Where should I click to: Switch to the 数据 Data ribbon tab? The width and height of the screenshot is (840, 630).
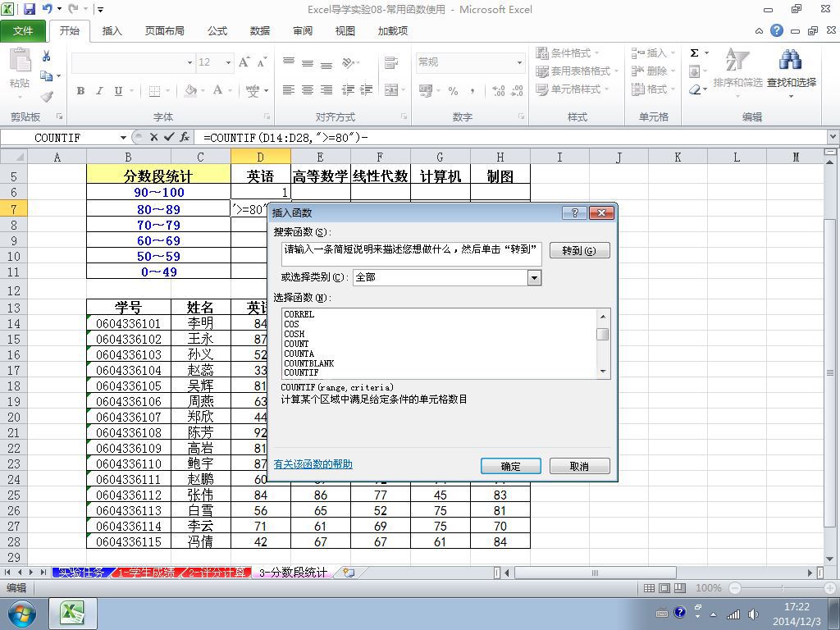(x=260, y=31)
